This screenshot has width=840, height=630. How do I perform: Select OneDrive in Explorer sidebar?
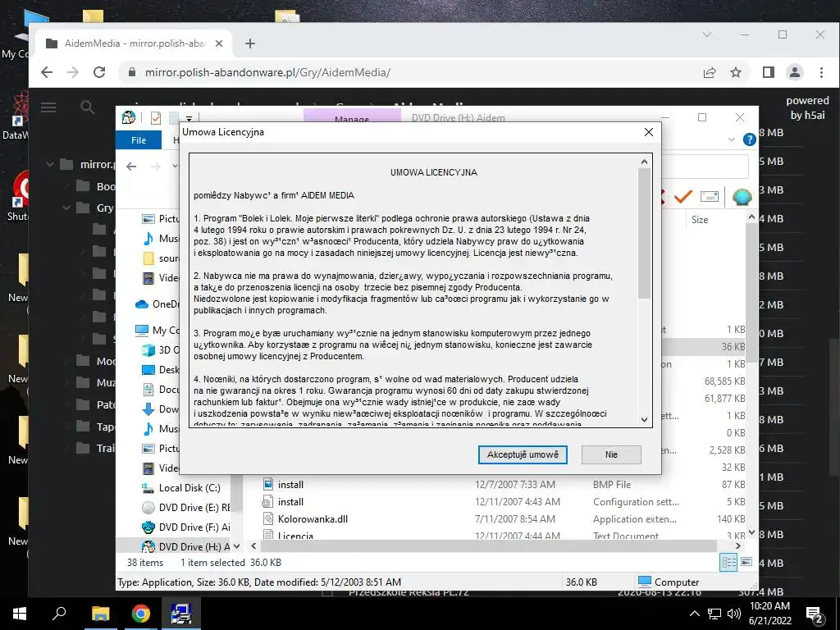click(x=157, y=304)
